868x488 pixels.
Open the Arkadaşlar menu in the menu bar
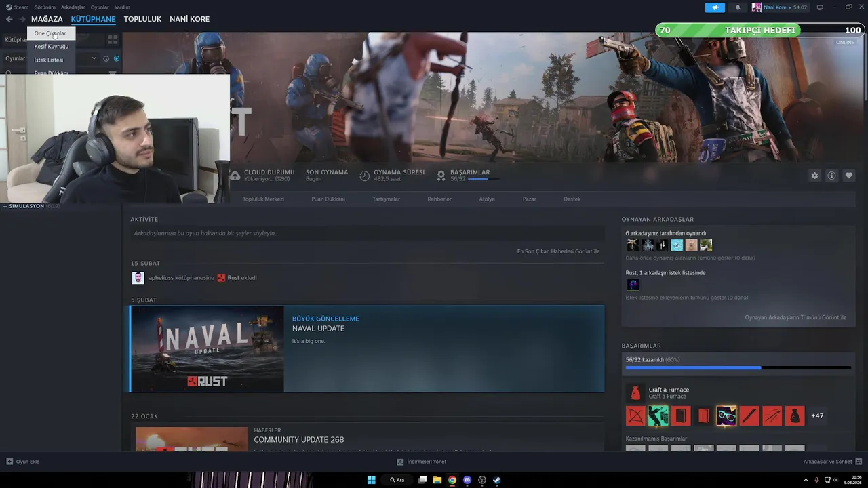(x=73, y=7)
